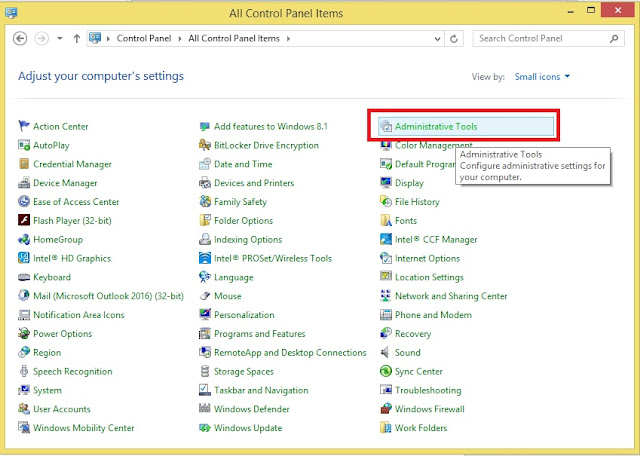Open the Region link
This screenshot has height=456, width=640.
pyautogui.click(x=47, y=352)
